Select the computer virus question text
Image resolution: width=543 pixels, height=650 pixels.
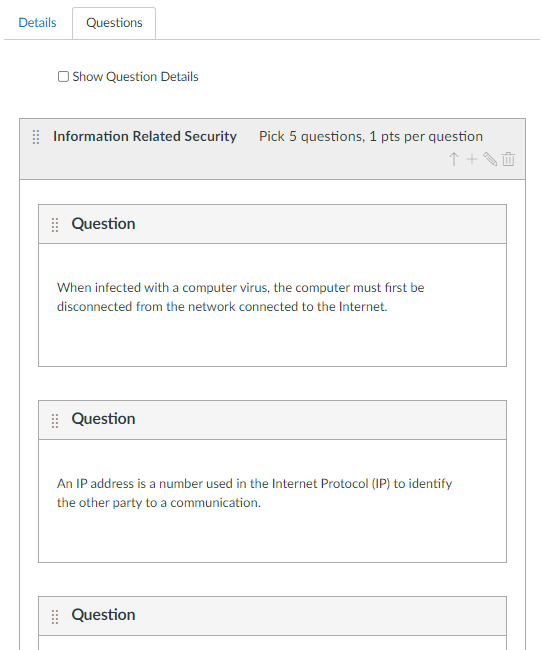click(x=240, y=297)
